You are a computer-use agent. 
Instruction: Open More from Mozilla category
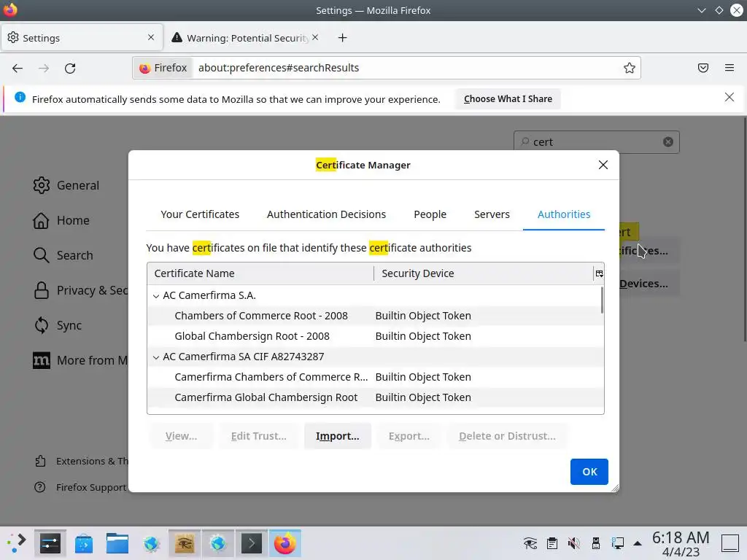80,360
